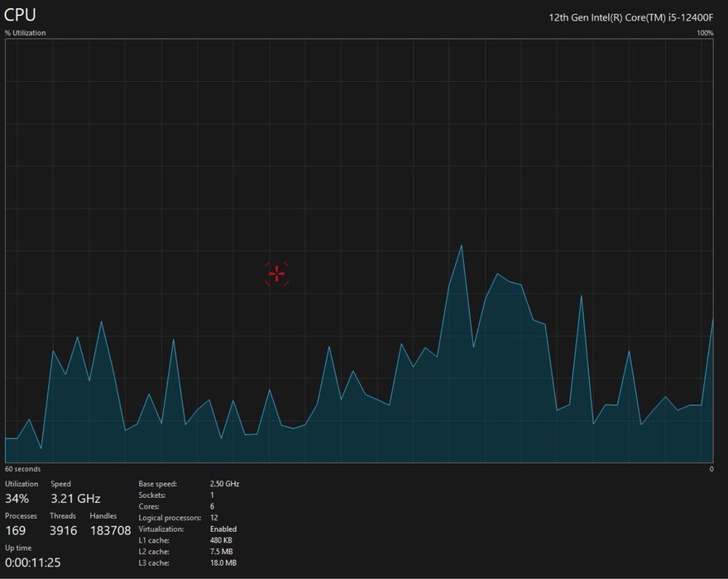Click the Base speed: label
The image size is (728, 579).
point(158,484)
